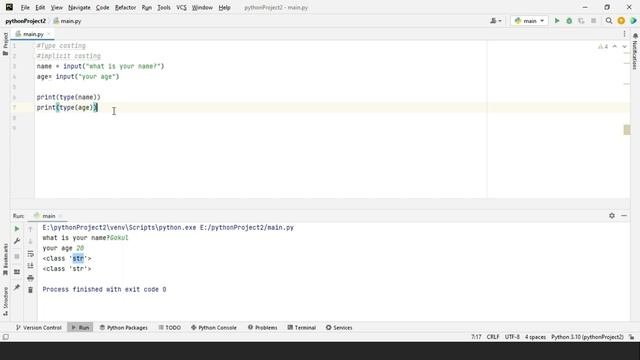
Task: Toggle Run tool window button at bottom
Action: pos(80,327)
